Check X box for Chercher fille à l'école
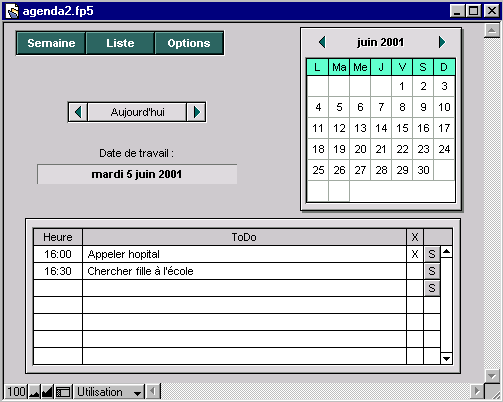This screenshot has height=402, width=503. [x=415, y=271]
